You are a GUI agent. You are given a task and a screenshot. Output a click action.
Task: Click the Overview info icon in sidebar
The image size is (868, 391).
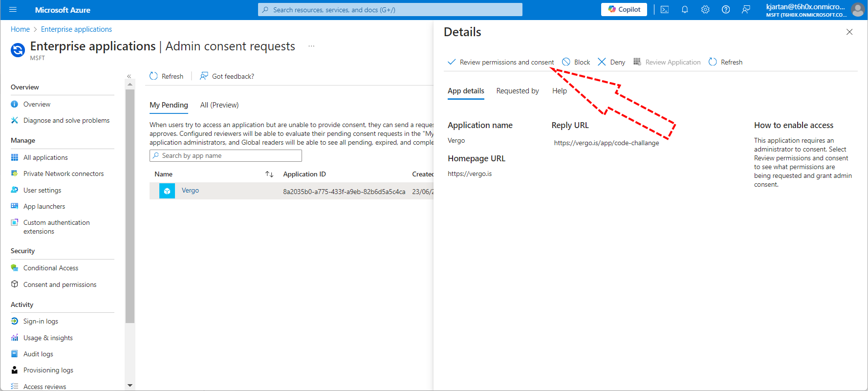(15, 104)
